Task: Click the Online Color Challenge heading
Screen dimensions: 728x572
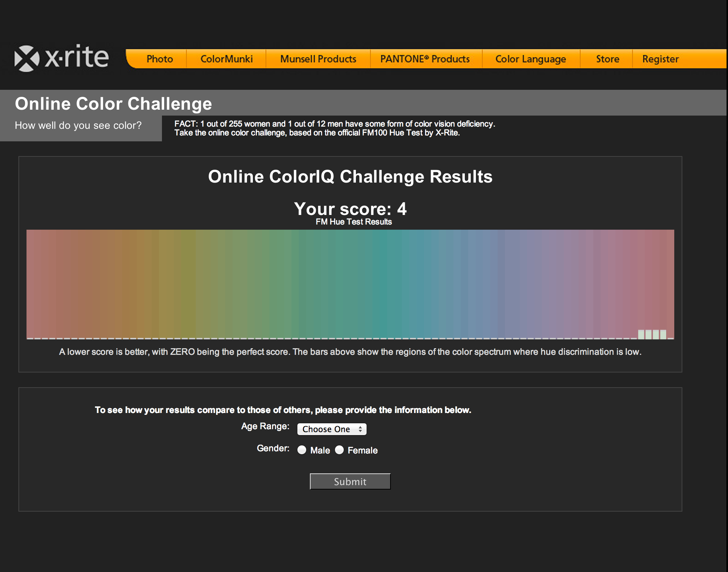Action: point(113,104)
